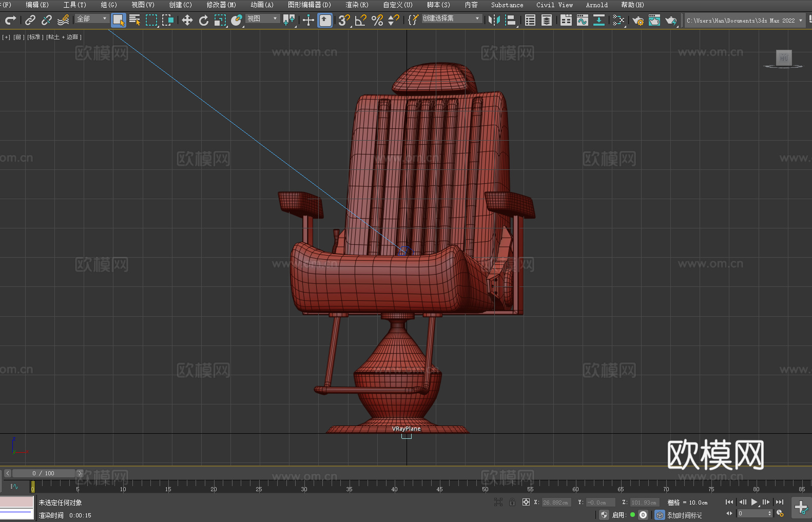Viewport: 812px width, 522px height.
Task: Open the Arnold menu
Action: (596, 5)
